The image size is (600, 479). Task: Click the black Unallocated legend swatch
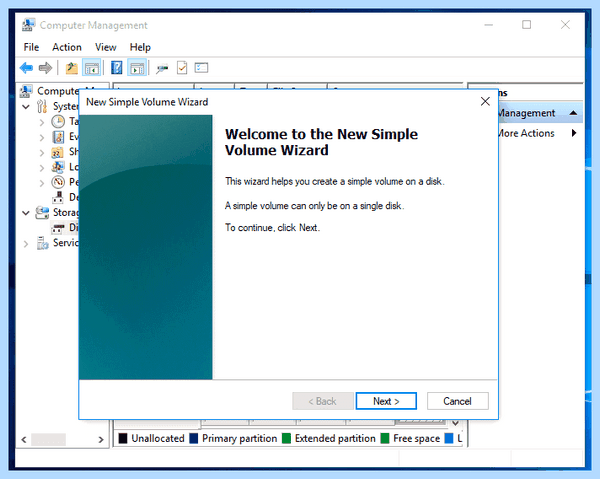[123, 438]
